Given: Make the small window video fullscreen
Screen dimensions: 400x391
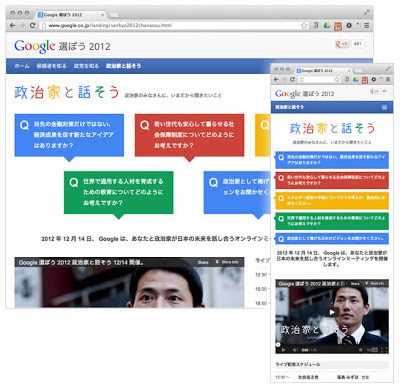Looking at the screenshot, I should pyautogui.click(x=384, y=350).
